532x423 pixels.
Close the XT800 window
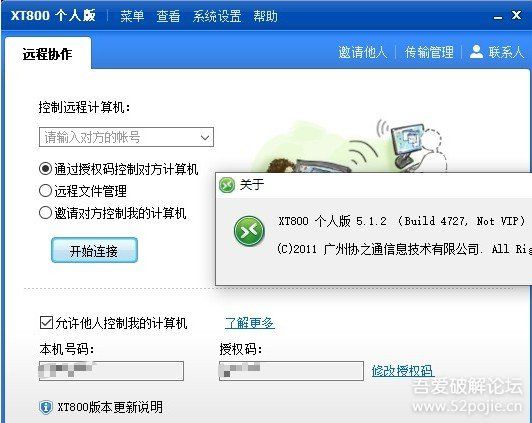[516, 15]
